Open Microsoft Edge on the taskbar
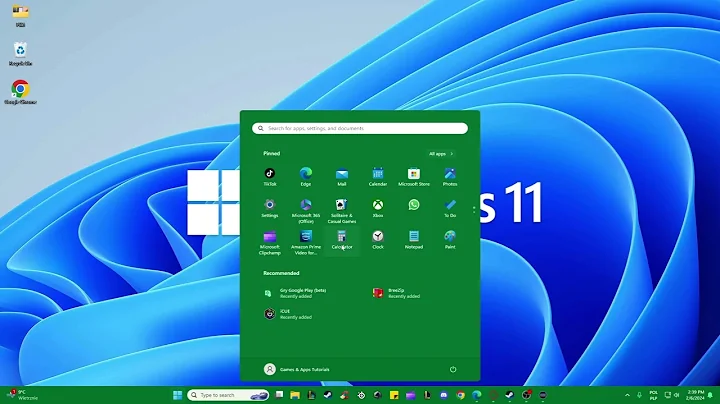This screenshot has width=720, height=404. 477,395
